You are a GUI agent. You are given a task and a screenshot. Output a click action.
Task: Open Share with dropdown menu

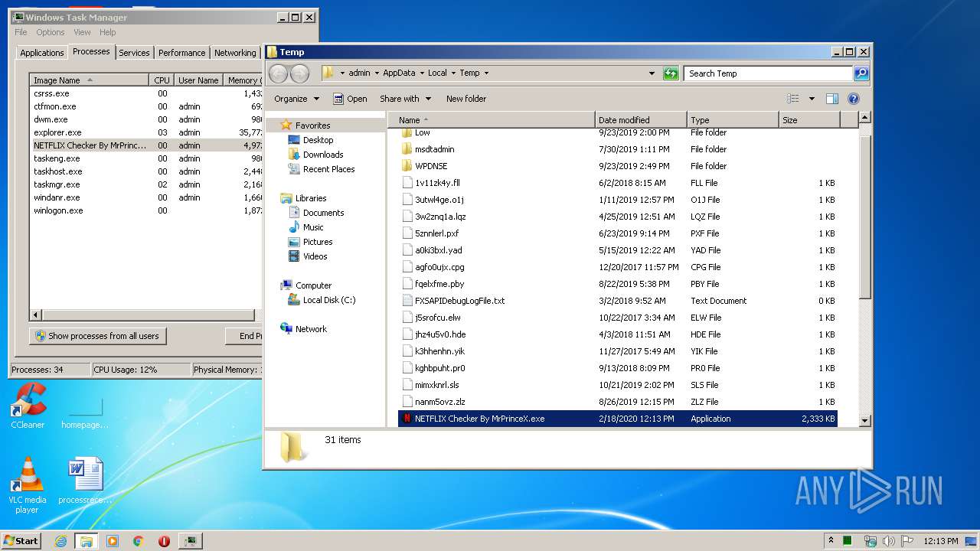pos(406,99)
